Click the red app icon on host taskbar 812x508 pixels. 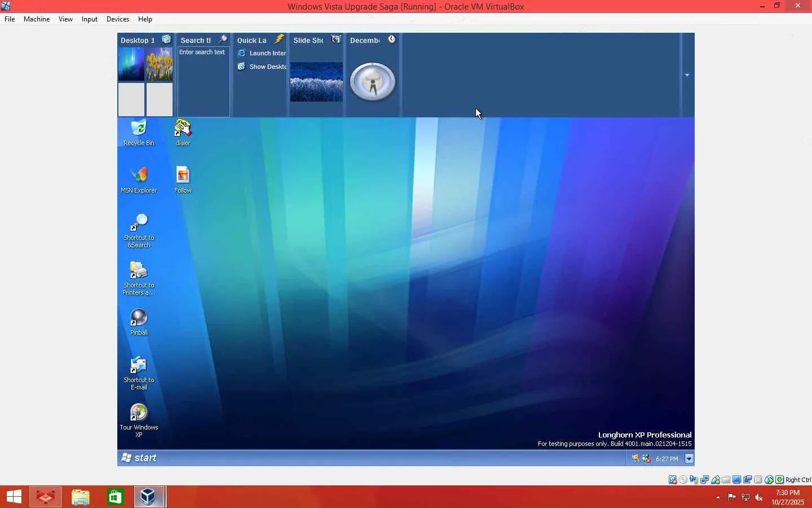point(46,497)
